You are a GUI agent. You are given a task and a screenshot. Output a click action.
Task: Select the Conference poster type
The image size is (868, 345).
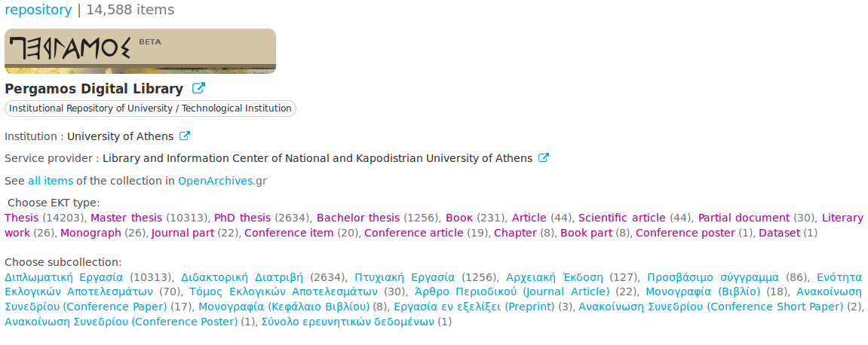click(685, 233)
